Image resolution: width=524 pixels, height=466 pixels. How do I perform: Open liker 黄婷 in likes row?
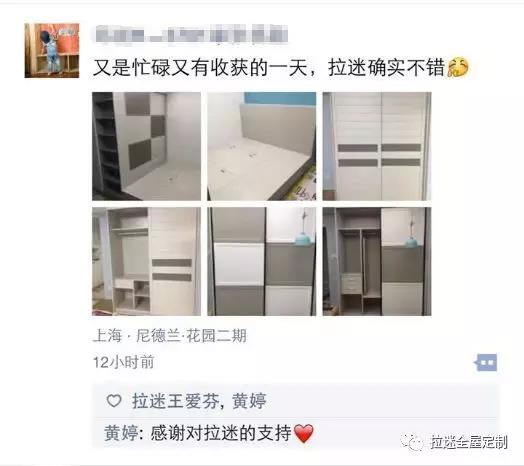click(x=249, y=401)
